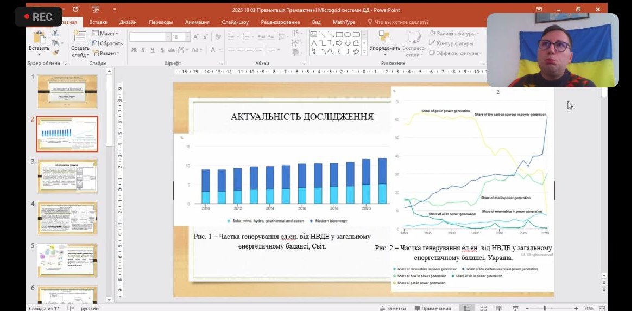Click the Cut scissors icon
644x311 pixels.
tap(55, 33)
